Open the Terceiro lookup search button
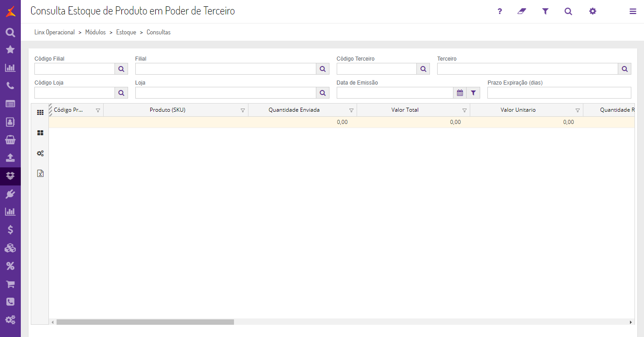 coord(625,69)
